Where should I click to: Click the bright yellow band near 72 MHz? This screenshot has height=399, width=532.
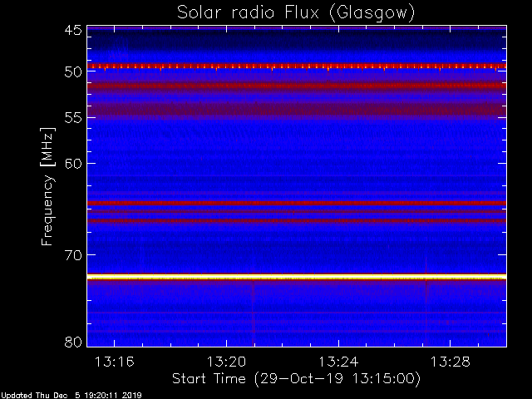pyautogui.click(x=297, y=277)
